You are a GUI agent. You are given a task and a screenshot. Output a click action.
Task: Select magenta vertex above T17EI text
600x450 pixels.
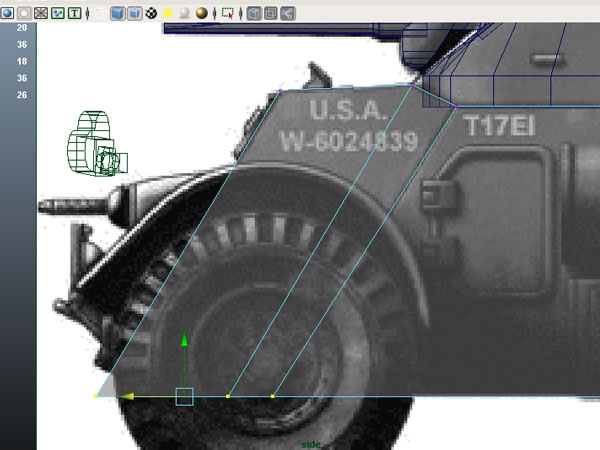click(x=456, y=106)
